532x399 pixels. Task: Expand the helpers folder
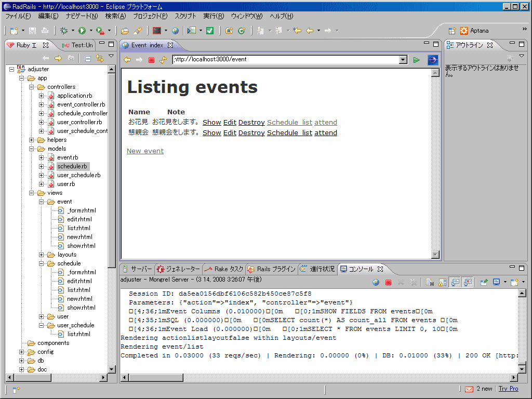point(31,140)
